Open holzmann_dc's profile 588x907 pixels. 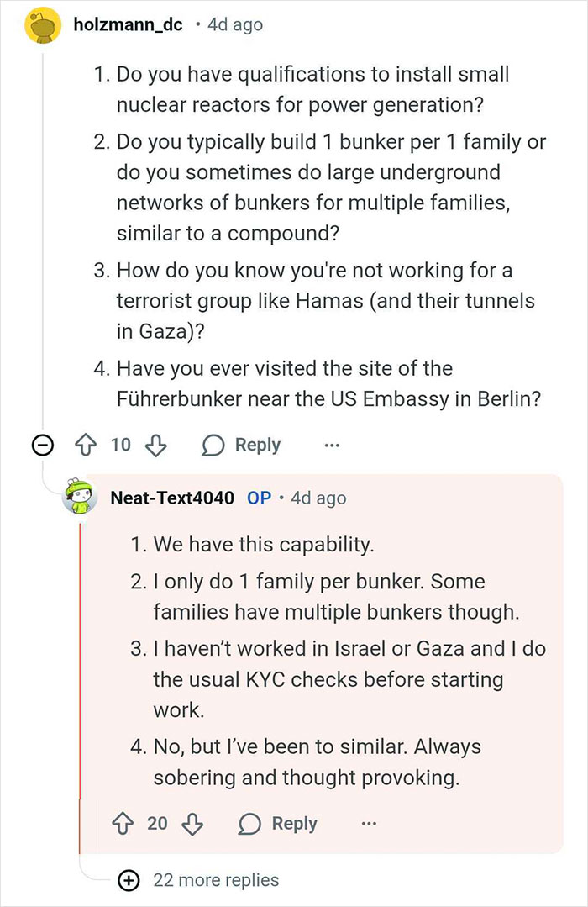tap(132, 24)
